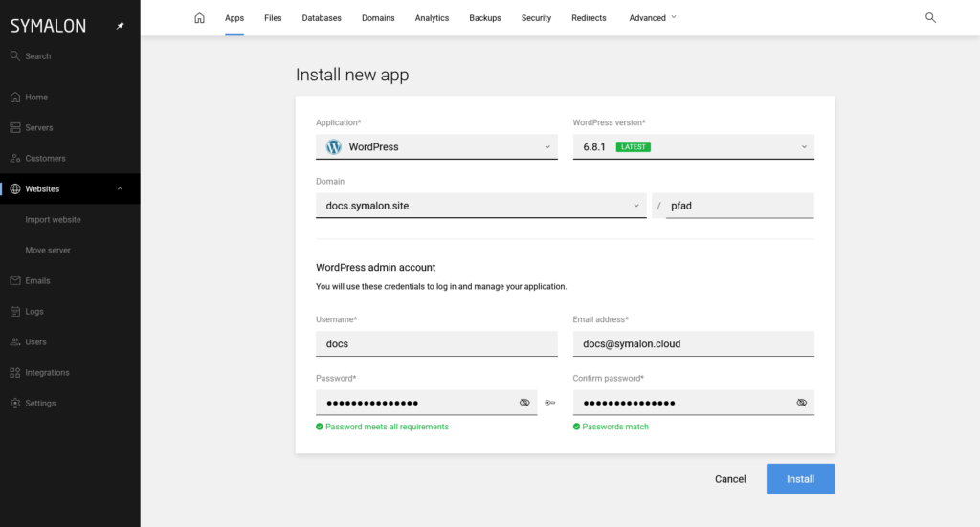Click the sidebar Search magnifier icon
Viewport: 980px width, 527px height.
(x=15, y=55)
